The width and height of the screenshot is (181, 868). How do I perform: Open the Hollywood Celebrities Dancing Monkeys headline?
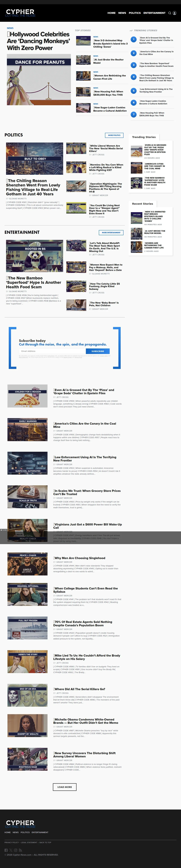click(38, 41)
